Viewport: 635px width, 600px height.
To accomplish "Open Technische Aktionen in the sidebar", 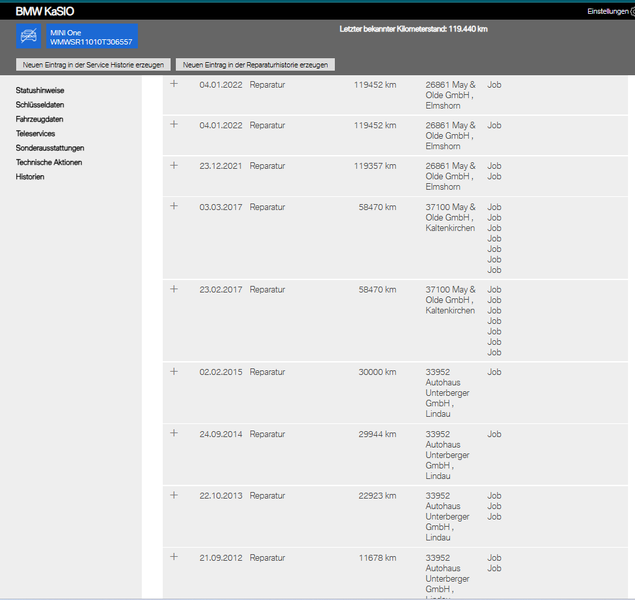I will (x=49, y=162).
